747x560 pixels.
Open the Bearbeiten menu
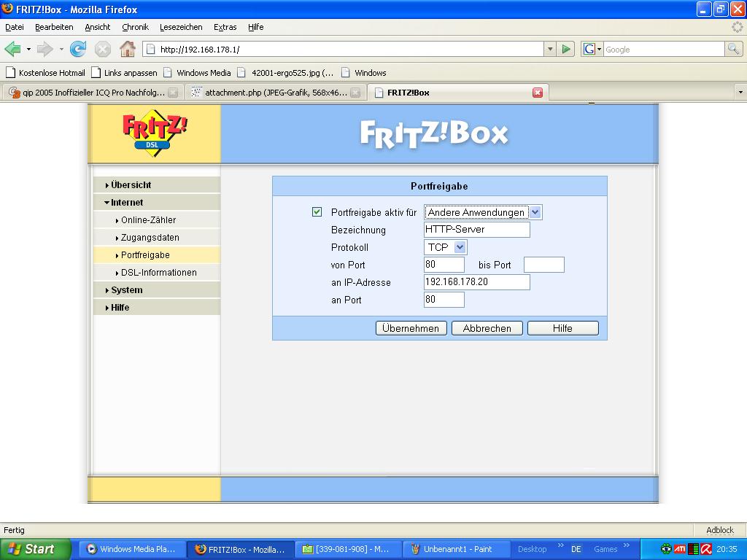tap(54, 27)
